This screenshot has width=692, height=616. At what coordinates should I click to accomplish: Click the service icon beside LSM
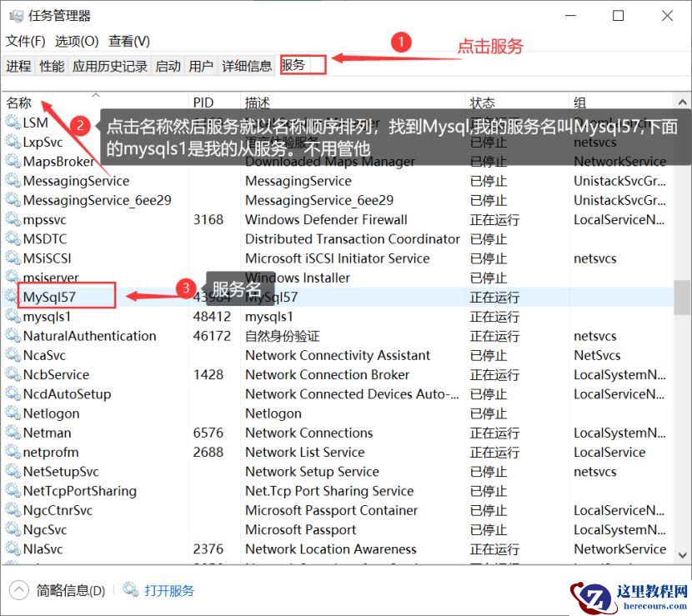pos(13,123)
